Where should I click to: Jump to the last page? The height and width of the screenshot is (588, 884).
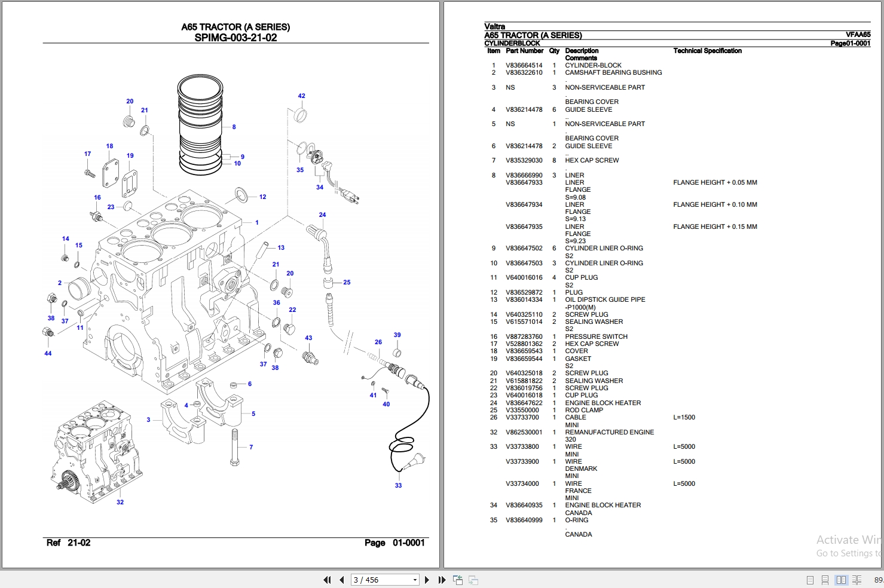click(442, 580)
